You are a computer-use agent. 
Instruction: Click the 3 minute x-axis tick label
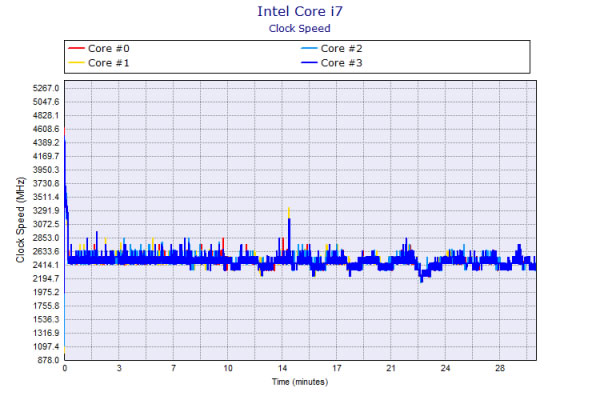tap(119, 368)
